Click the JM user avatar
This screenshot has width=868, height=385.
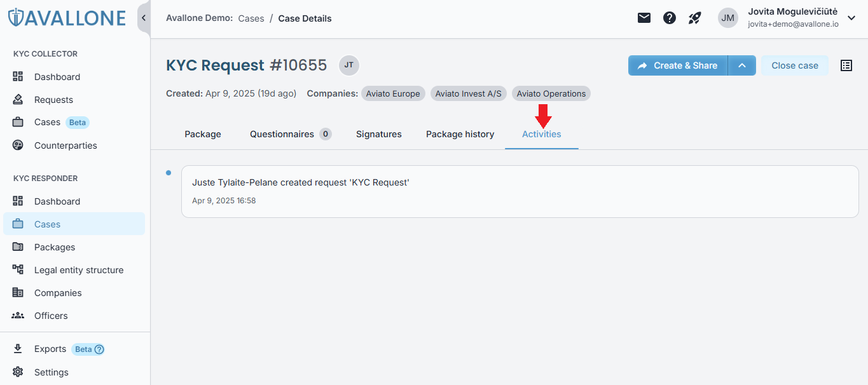[x=728, y=18]
